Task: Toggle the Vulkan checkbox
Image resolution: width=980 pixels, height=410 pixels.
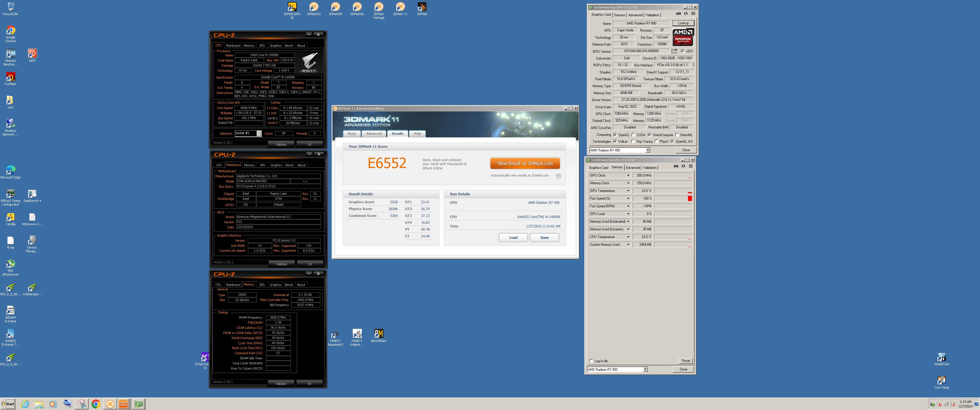Action: 615,142
